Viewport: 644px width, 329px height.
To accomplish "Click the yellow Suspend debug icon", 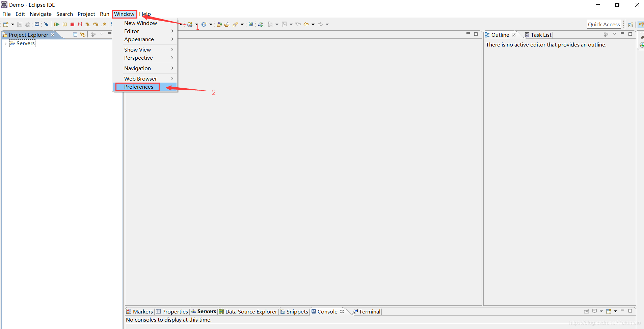I will 64,24.
